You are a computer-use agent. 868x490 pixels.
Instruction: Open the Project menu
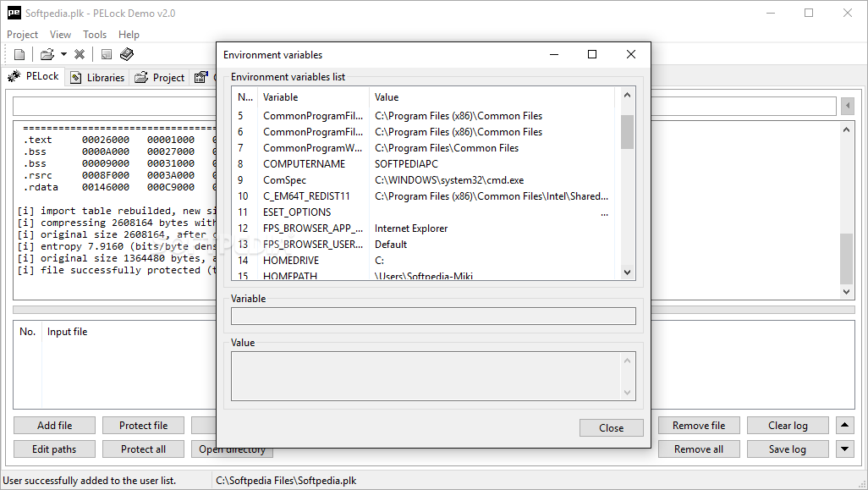coord(22,35)
